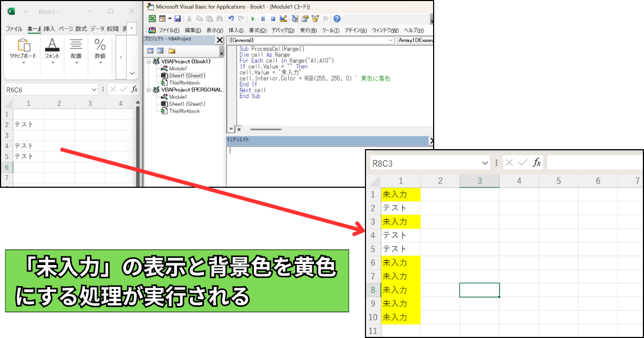The width and height of the screenshot is (644, 338).
Task: Open the ツール(T) menu in VBA editor
Action: click(331, 31)
